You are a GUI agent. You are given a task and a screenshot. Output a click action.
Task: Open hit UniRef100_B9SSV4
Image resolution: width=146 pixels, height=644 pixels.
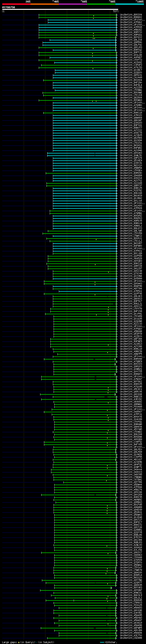click(131, 15)
